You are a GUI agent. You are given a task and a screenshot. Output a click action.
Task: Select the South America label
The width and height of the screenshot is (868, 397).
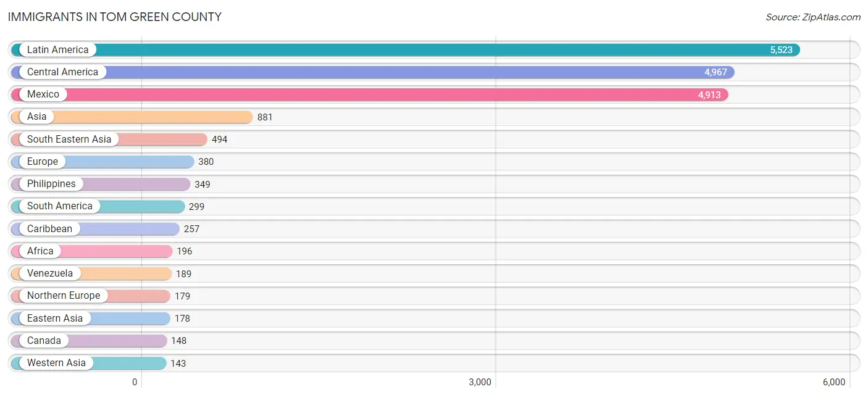(60, 206)
